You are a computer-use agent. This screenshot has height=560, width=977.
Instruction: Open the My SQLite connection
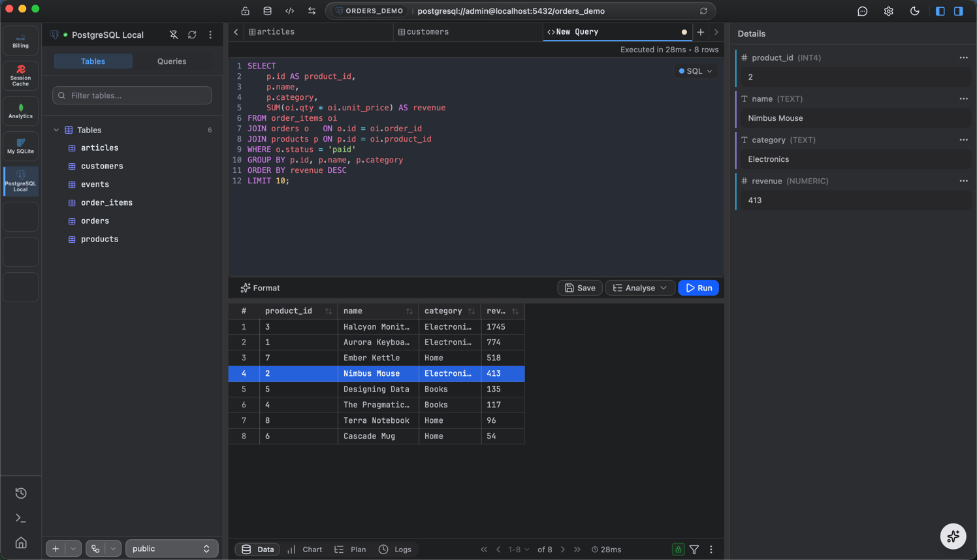(x=21, y=146)
